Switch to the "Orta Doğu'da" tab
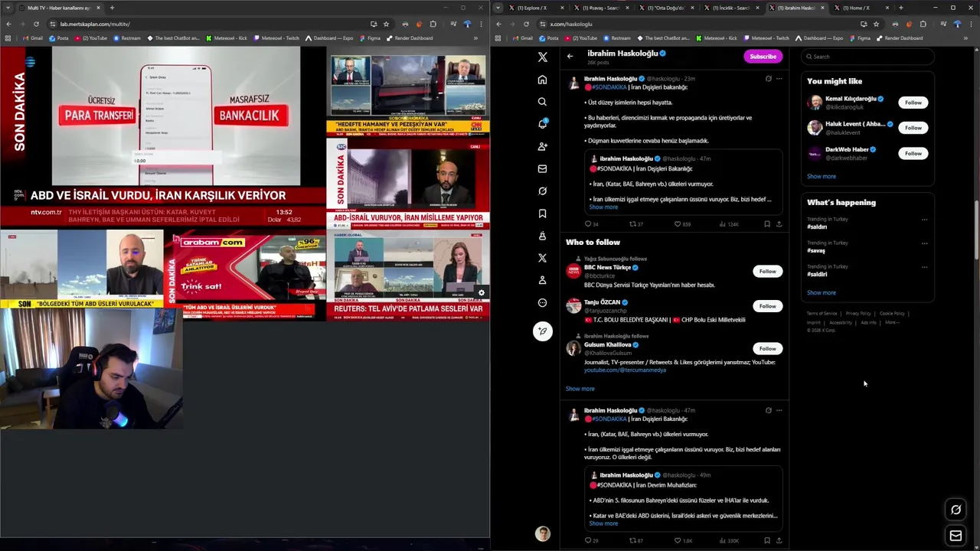The image size is (980, 551). pos(665,8)
